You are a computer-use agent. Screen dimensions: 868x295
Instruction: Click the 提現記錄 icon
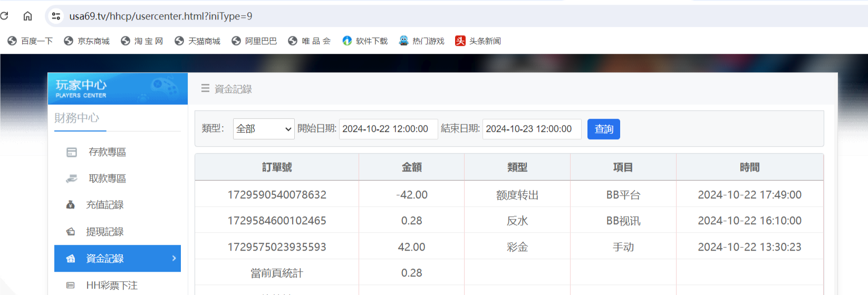[x=70, y=232]
